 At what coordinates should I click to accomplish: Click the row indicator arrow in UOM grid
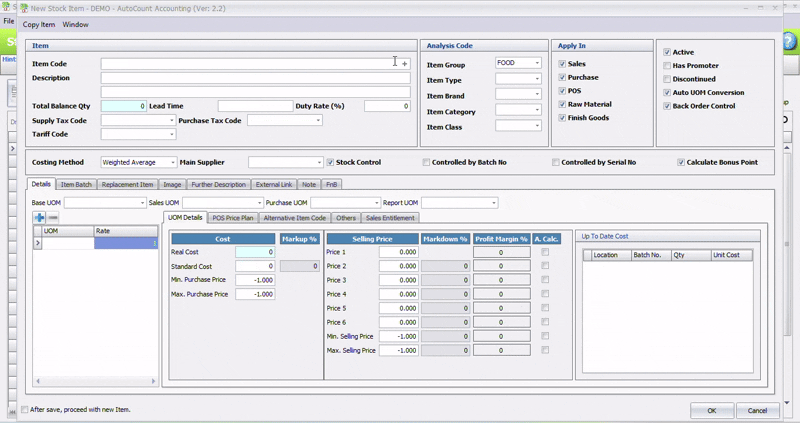pyautogui.click(x=39, y=243)
